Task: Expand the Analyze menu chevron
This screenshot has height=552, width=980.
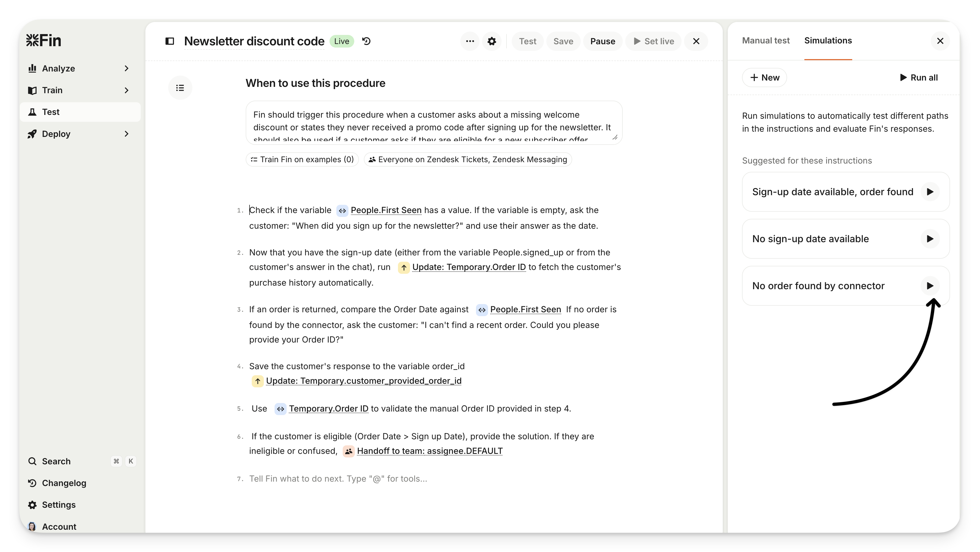Action: click(127, 68)
